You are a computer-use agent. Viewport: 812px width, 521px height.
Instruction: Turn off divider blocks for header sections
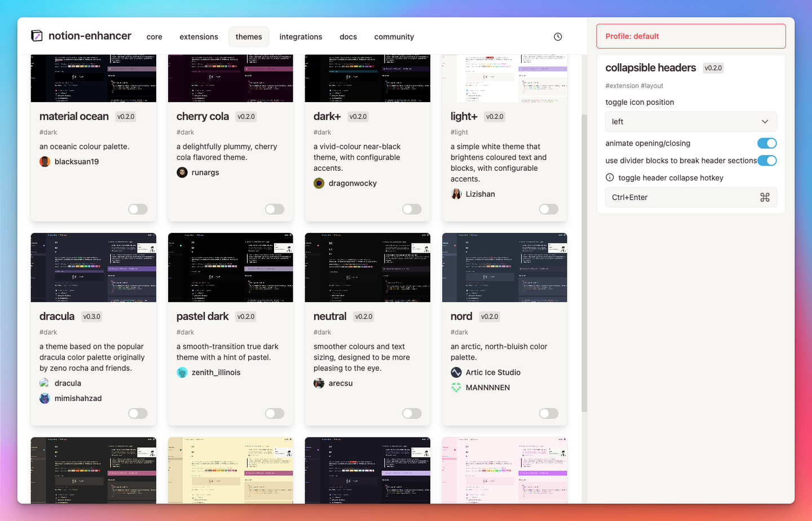click(x=766, y=160)
